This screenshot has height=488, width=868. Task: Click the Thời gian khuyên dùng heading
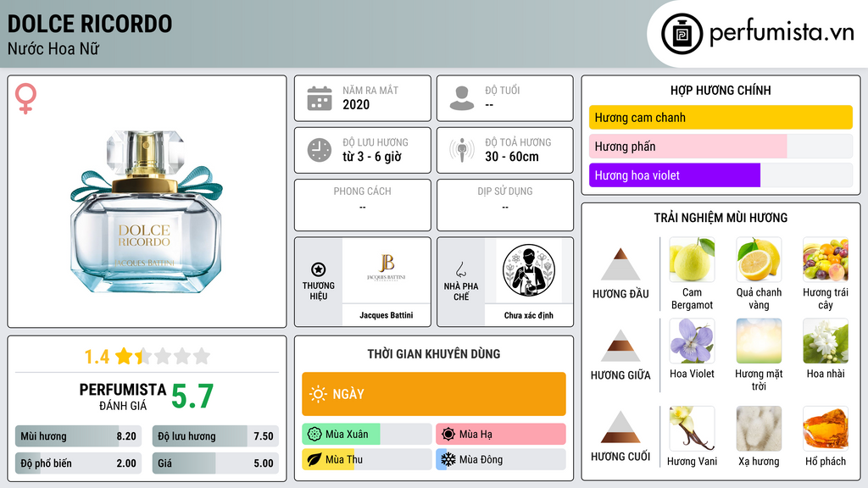[434, 354]
